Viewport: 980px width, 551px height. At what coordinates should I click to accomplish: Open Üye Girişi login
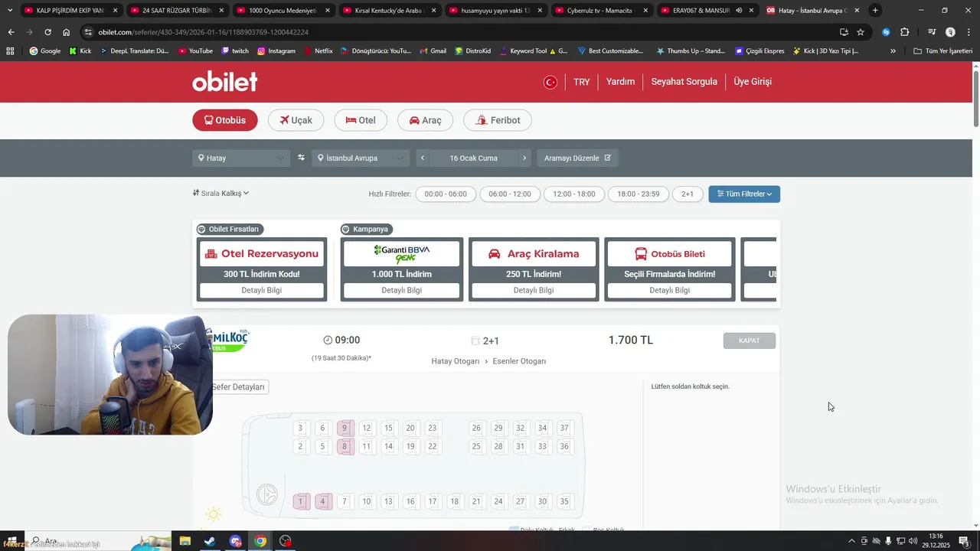753,82
